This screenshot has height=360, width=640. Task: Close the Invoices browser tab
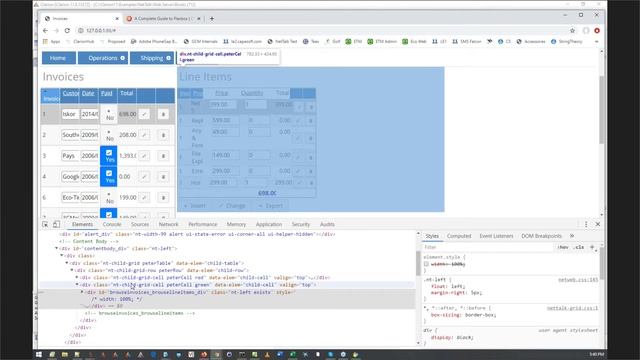(117, 18)
